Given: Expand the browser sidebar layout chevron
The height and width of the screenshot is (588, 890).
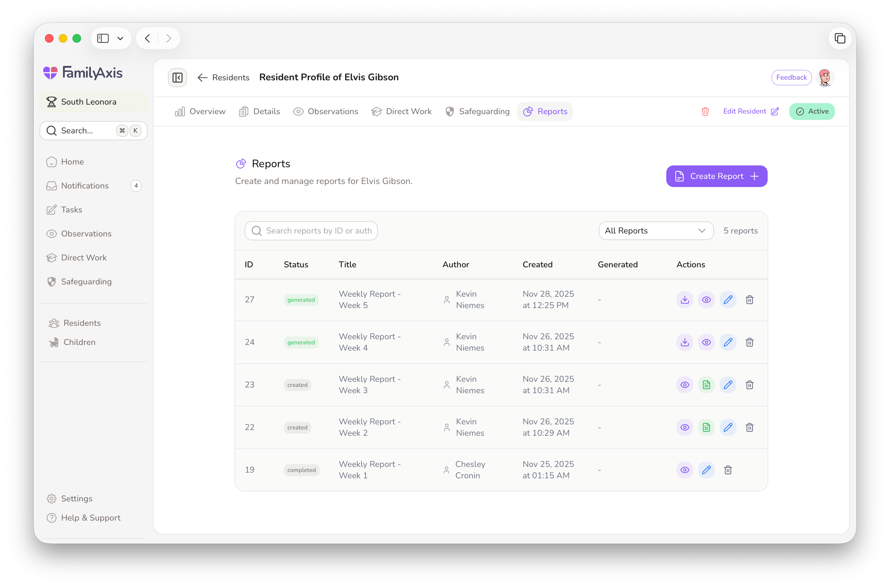Looking at the screenshot, I should [x=120, y=38].
